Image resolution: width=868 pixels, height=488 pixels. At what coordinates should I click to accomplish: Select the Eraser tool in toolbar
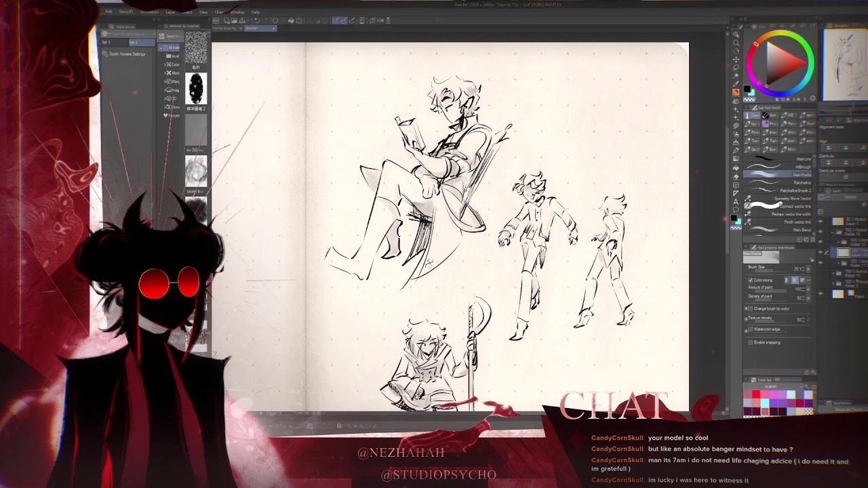[736, 176]
